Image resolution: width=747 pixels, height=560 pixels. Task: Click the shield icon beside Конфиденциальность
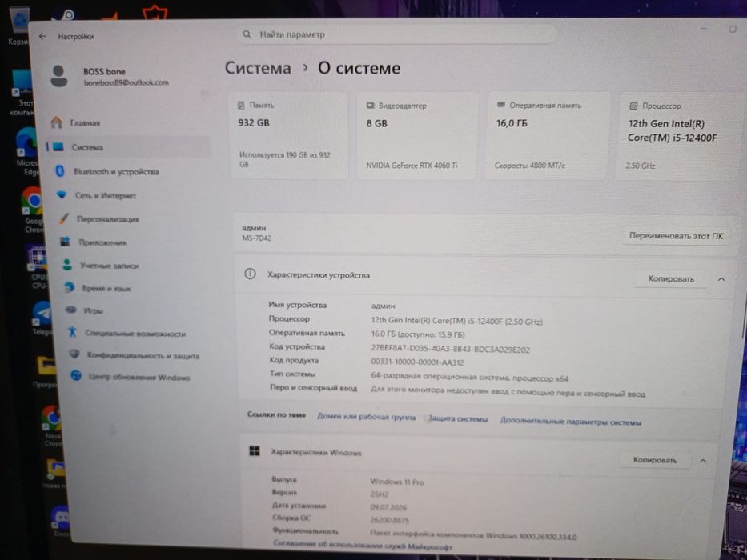click(74, 354)
